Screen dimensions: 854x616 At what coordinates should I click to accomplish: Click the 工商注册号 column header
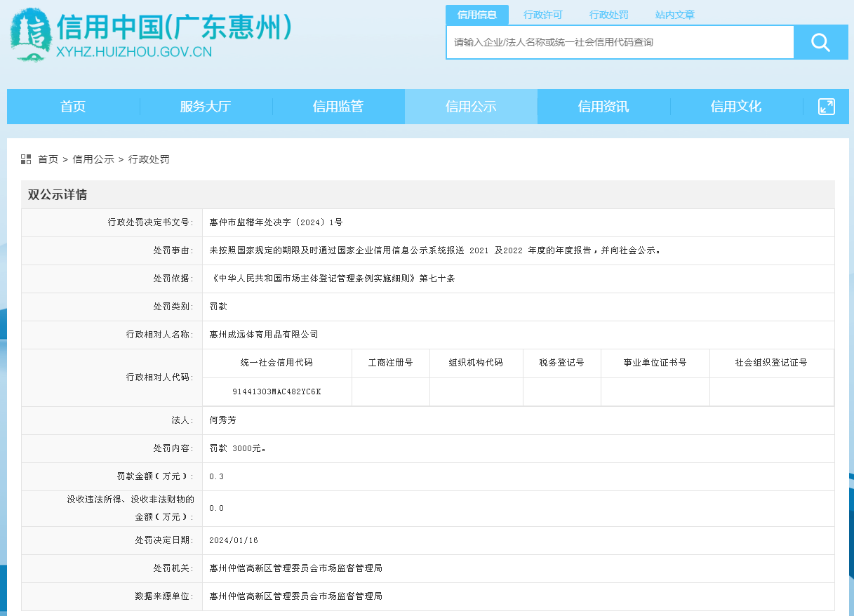[x=391, y=363]
